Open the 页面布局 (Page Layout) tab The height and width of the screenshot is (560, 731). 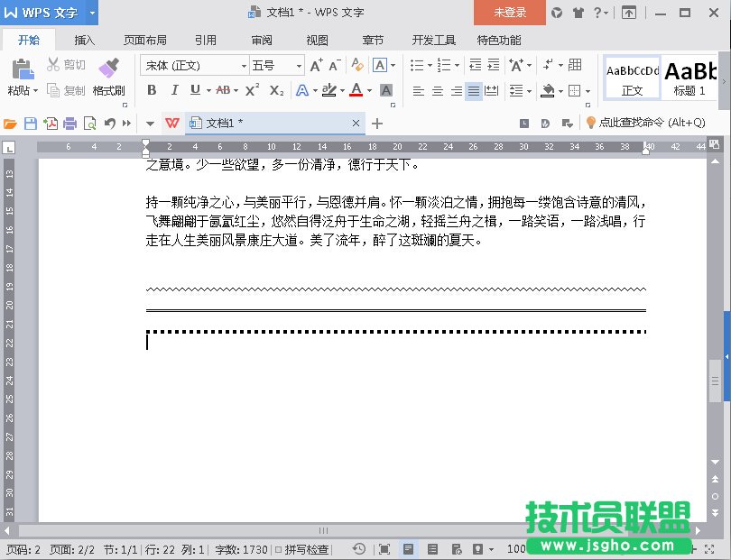(144, 41)
